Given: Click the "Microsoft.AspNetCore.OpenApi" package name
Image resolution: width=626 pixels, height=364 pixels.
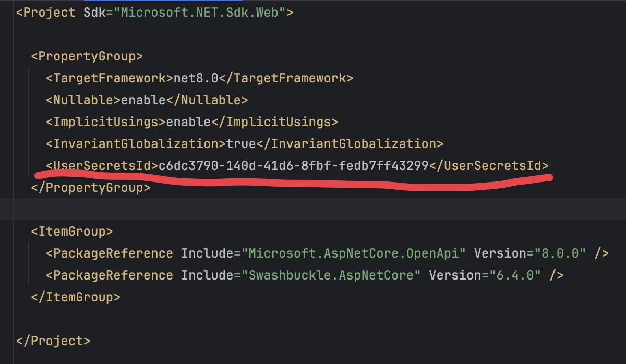Looking at the screenshot, I should point(353,253).
